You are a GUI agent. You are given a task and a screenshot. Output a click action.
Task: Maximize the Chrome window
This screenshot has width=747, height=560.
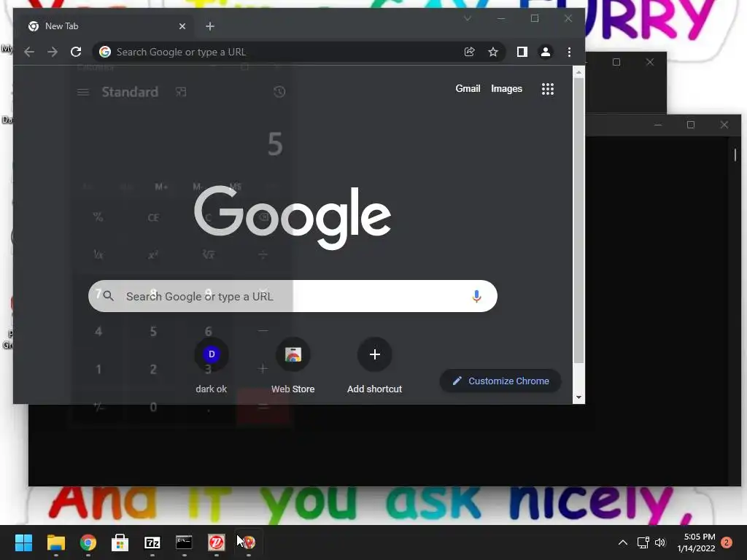(x=535, y=18)
